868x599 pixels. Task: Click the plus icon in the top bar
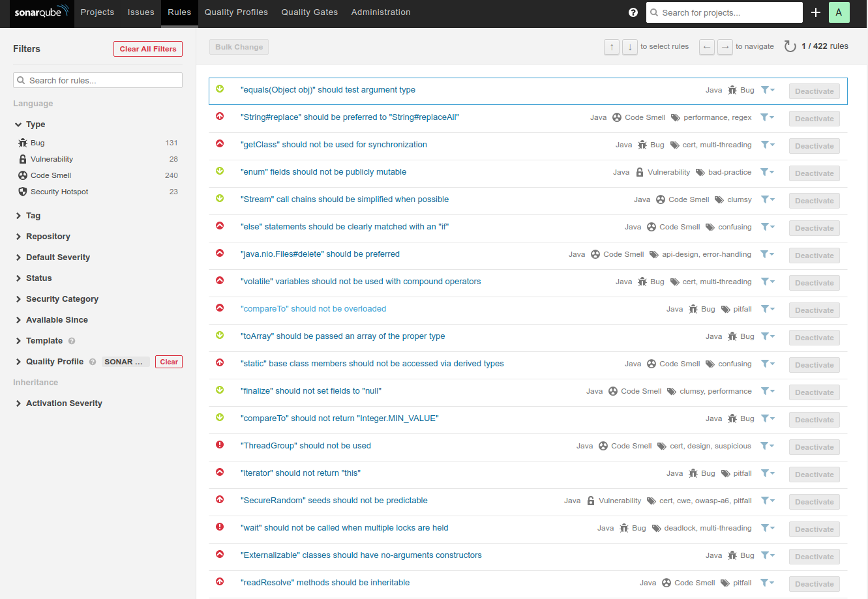[816, 12]
